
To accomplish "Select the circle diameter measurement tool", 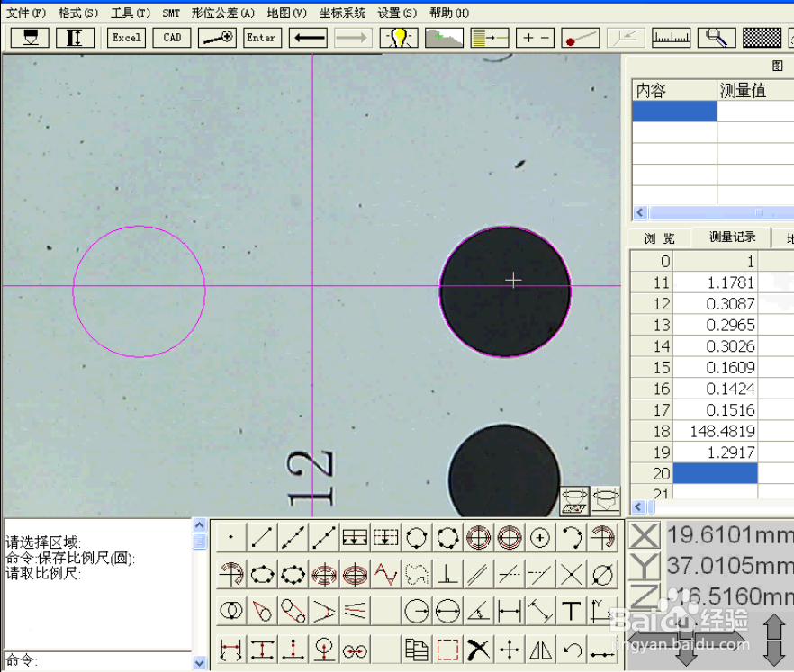I will click(447, 612).
